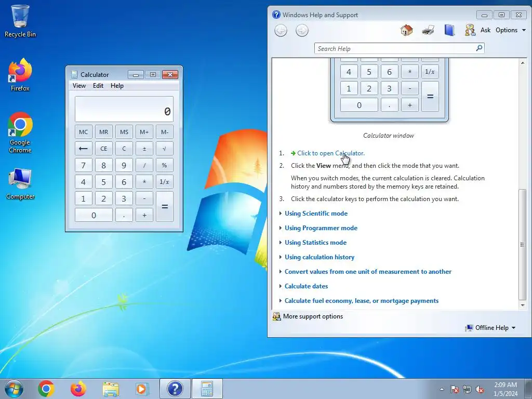Click the Help vertical scrollbar thumb
Screen dimensions: 532x399
[x=523, y=245]
